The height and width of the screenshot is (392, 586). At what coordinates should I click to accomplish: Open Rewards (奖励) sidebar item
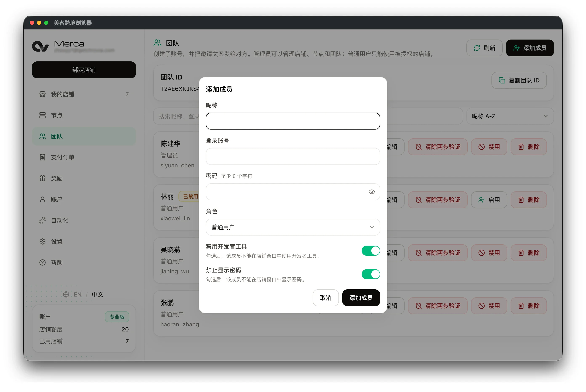click(x=84, y=178)
